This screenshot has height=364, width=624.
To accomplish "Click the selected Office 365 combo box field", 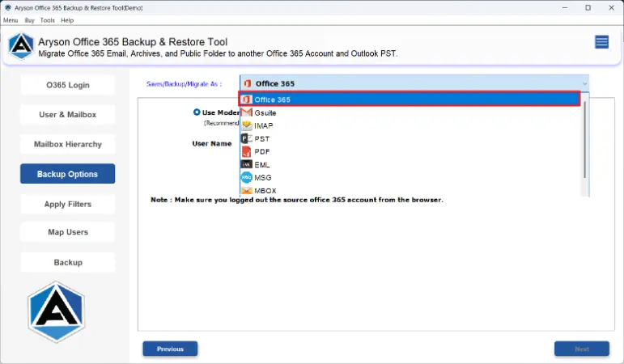I will click(414, 83).
